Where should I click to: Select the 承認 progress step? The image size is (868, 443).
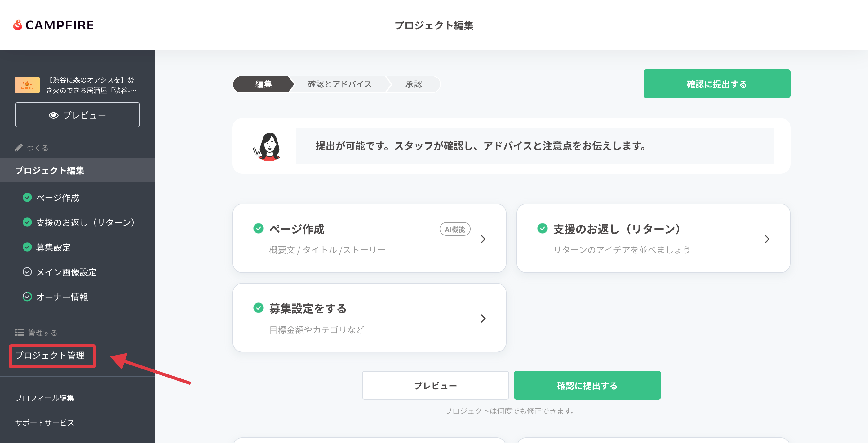tap(414, 84)
